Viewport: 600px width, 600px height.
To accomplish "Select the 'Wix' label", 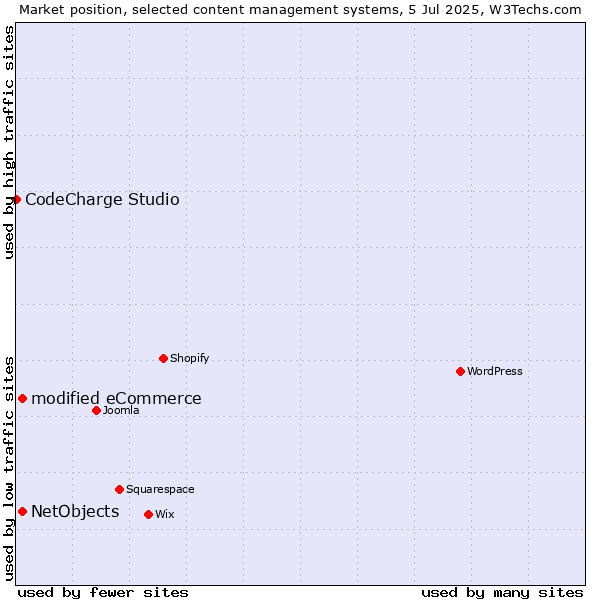I will tap(165, 514).
